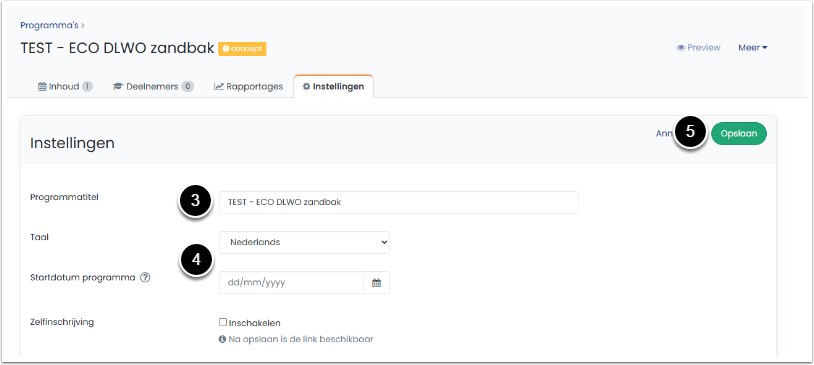This screenshot has width=814, height=365.
Task: Switch to the Deelnemers tab
Action: [x=153, y=87]
